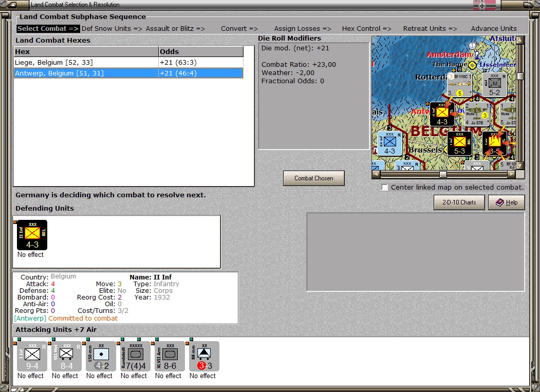Click the Weather: -2,00 modifier line

coord(288,72)
